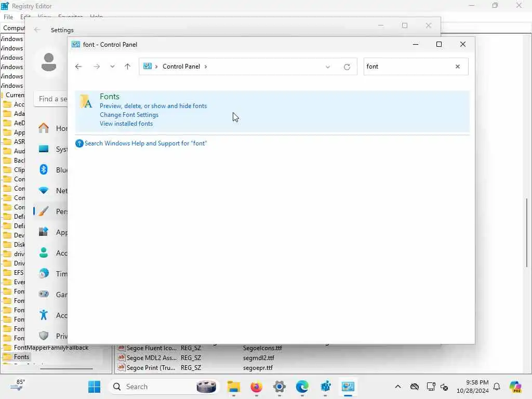Go back in the Settings window
Viewport: 532px width, 399px height.
coord(37,30)
